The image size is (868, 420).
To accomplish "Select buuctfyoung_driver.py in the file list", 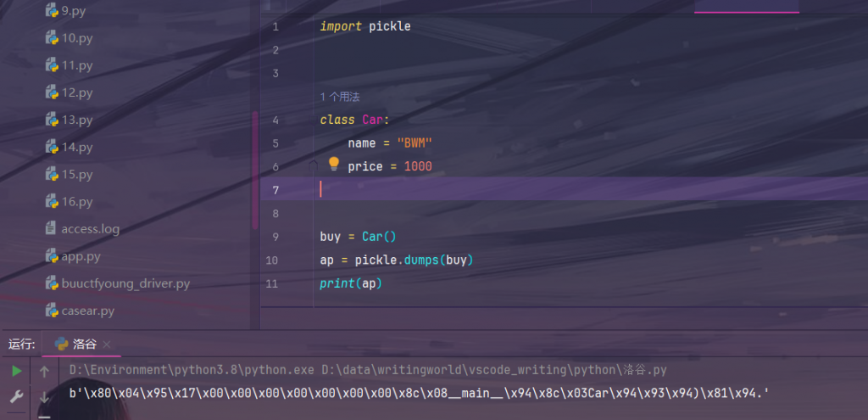I will [x=117, y=283].
